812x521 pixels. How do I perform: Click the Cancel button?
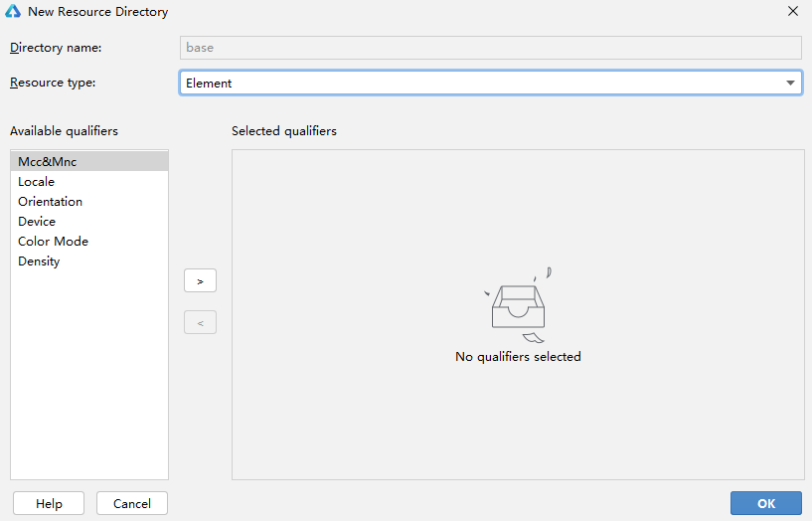132,503
